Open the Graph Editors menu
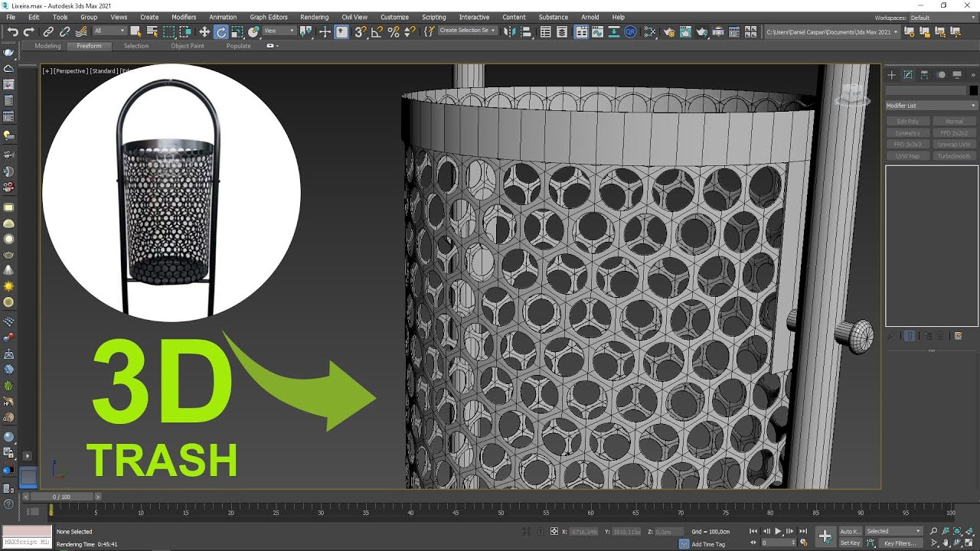 point(269,17)
